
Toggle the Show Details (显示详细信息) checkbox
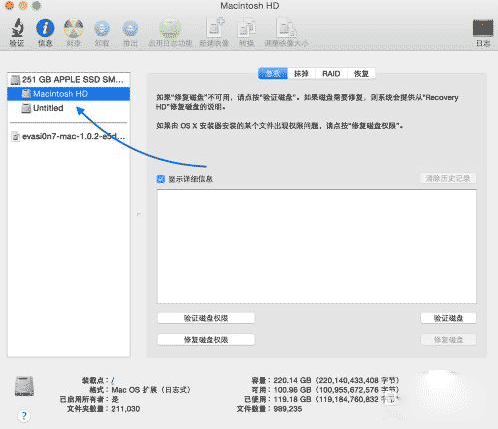[161, 179]
